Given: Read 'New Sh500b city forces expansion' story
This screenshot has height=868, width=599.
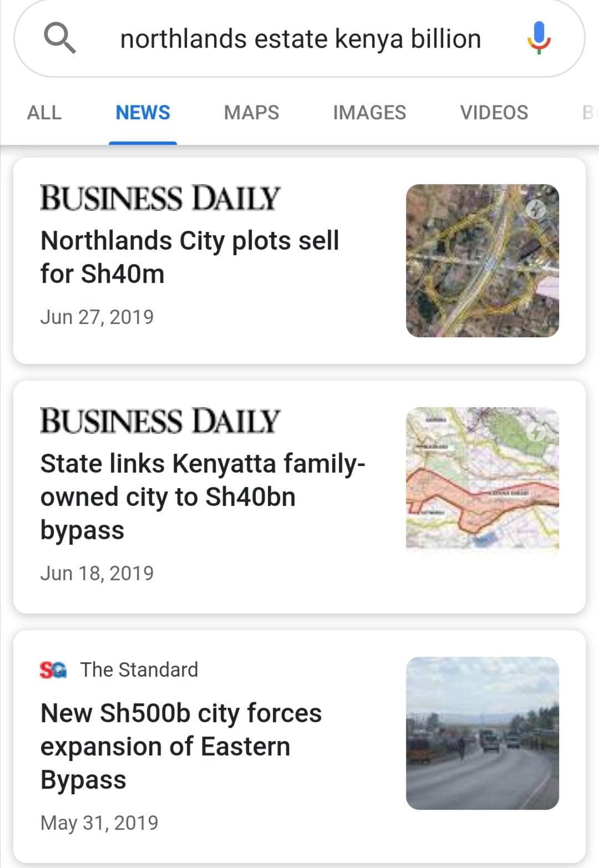Looking at the screenshot, I should 181,746.
